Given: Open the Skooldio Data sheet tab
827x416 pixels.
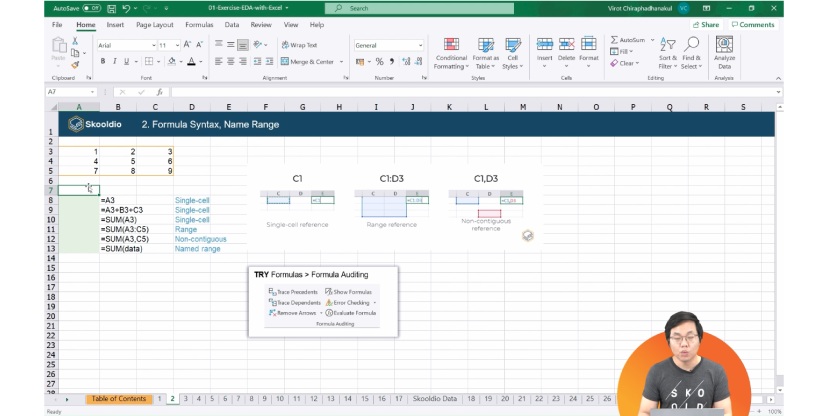Looking at the screenshot, I should pos(435,399).
